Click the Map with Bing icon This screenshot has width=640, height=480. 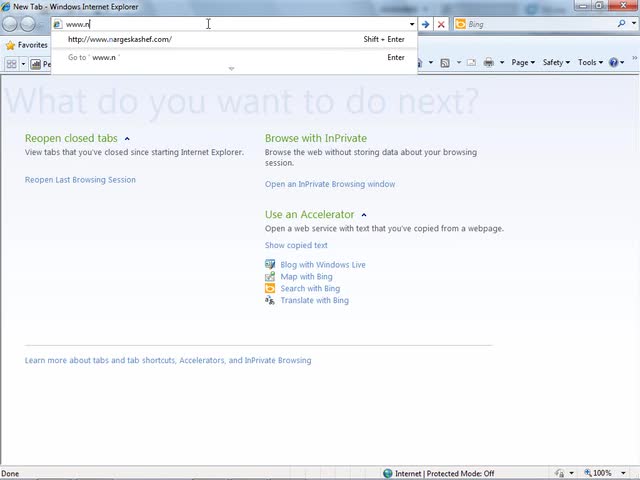pos(270,276)
